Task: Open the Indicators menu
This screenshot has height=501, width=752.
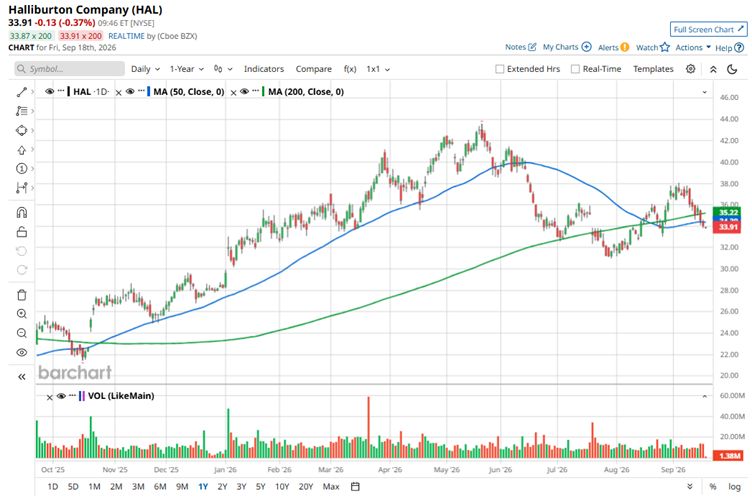Action: tap(264, 69)
